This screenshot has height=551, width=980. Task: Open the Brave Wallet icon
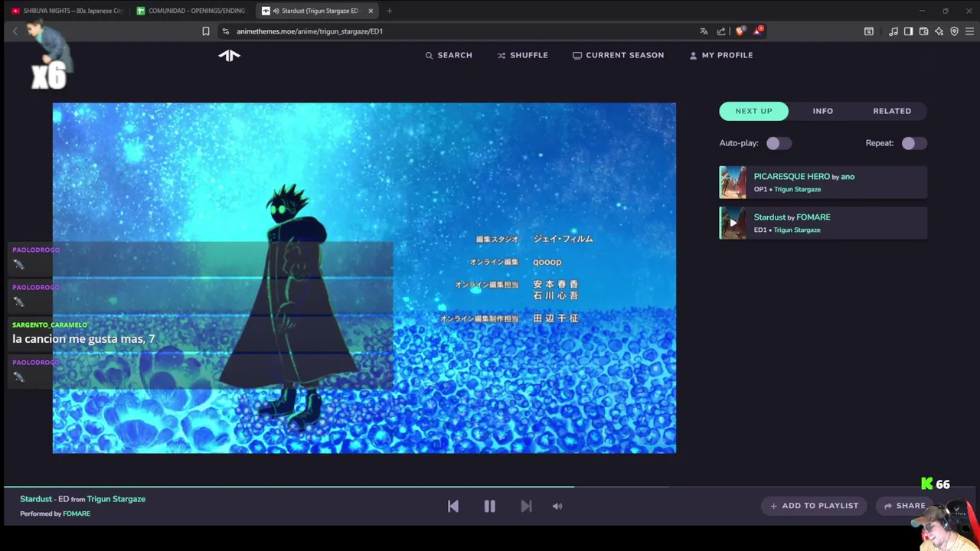point(923,31)
